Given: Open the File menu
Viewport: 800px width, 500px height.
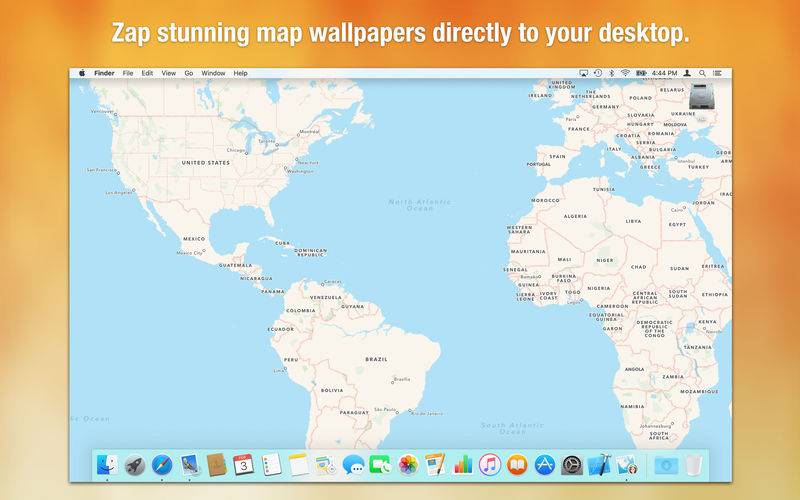Looking at the screenshot, I should tap(128, 73).
